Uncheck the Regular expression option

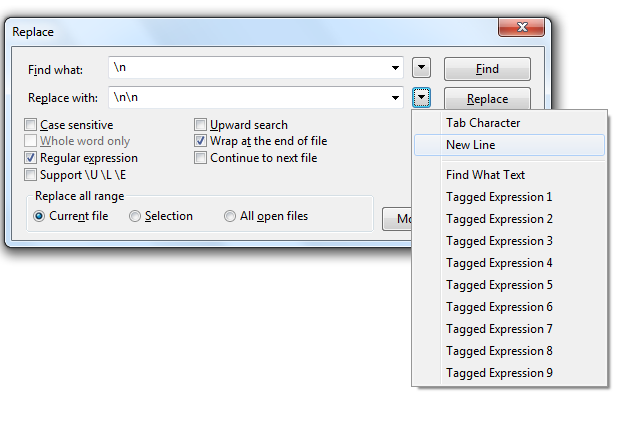click(31, 158)
